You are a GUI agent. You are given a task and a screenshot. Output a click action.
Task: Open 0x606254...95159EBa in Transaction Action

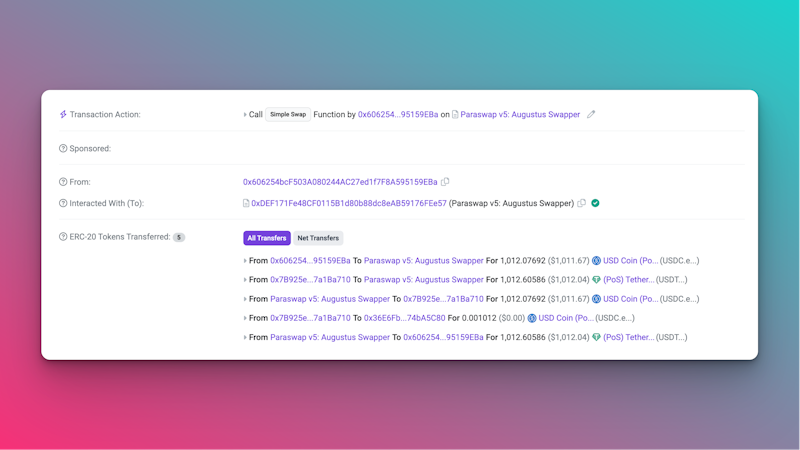click(397, 114)
